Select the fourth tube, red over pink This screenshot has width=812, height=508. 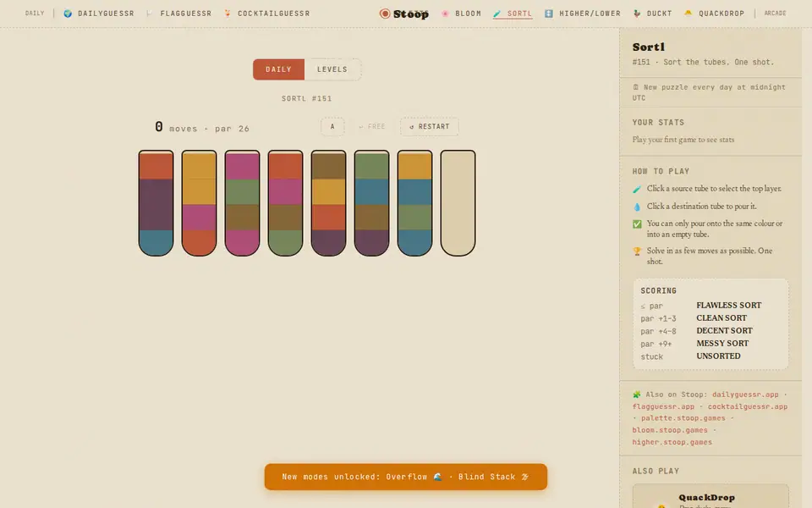click(285, 202)
